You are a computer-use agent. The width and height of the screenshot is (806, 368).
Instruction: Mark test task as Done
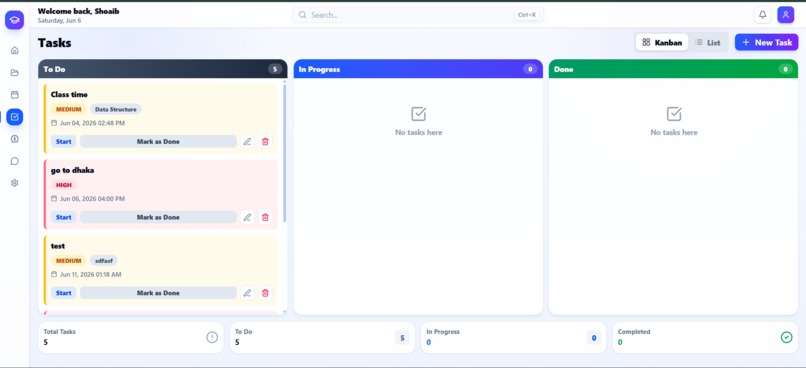(x=158, y=293)
